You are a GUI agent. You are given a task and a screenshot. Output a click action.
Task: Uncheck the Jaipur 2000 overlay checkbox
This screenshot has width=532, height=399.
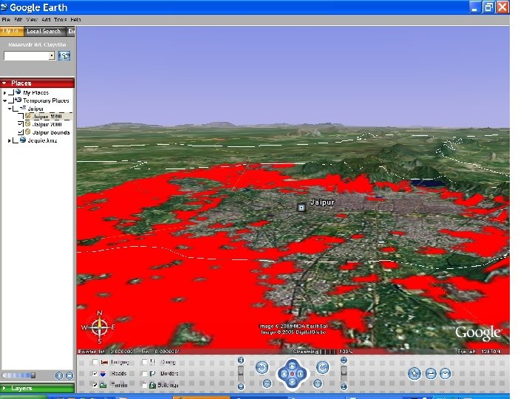coord(21,124)
